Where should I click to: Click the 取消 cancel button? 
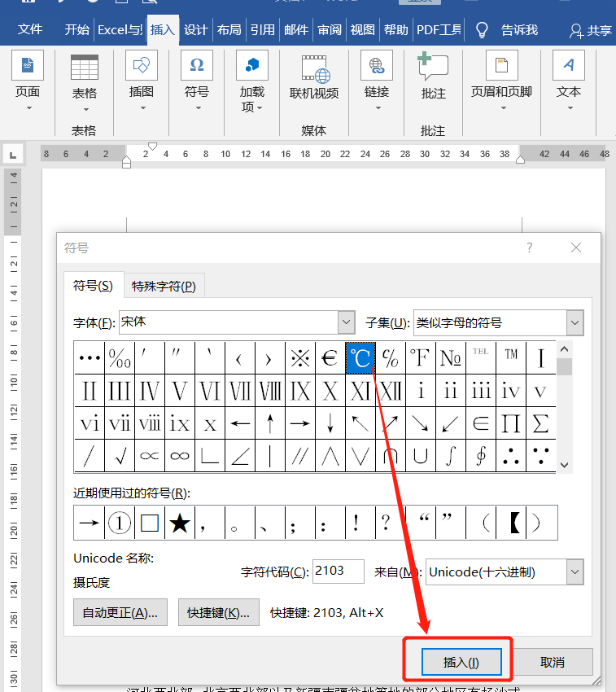point(552,662)
